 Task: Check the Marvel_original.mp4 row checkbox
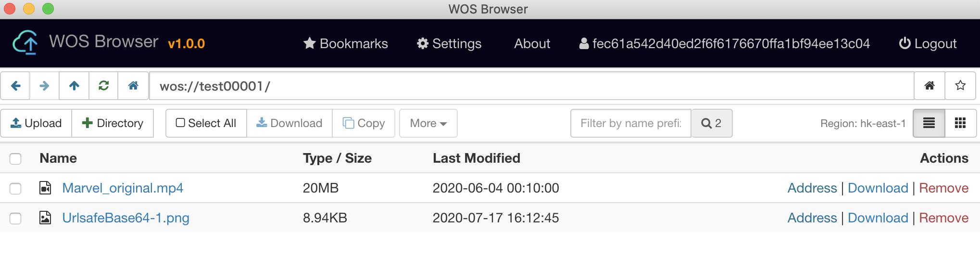coord(15,188)
